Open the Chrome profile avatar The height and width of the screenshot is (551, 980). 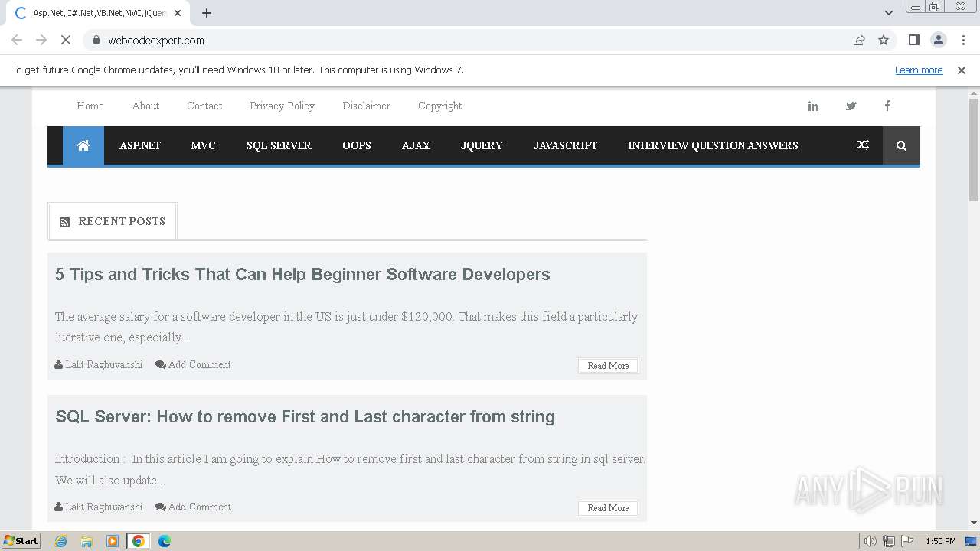(x=938, y=40)
